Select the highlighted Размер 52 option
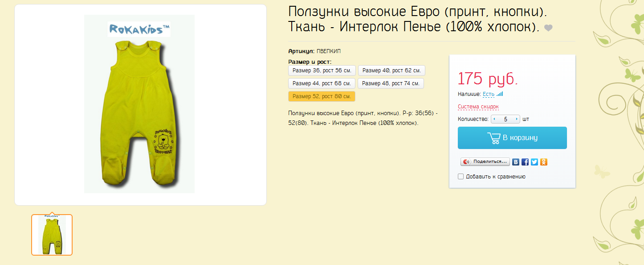644x265 pixels. [322, 96]
